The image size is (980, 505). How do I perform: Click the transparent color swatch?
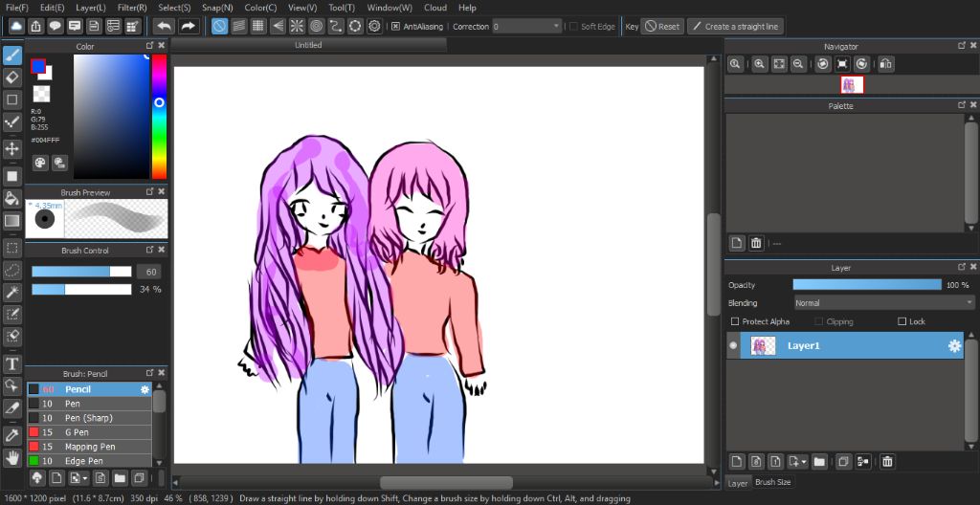pyautogui.click(x=41, y=94)
